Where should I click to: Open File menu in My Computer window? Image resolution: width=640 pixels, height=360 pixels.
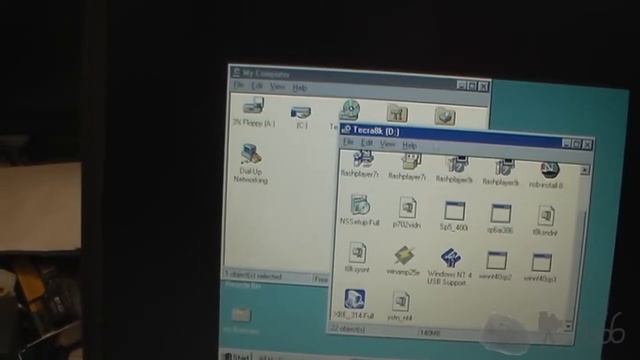pos(238,85)
